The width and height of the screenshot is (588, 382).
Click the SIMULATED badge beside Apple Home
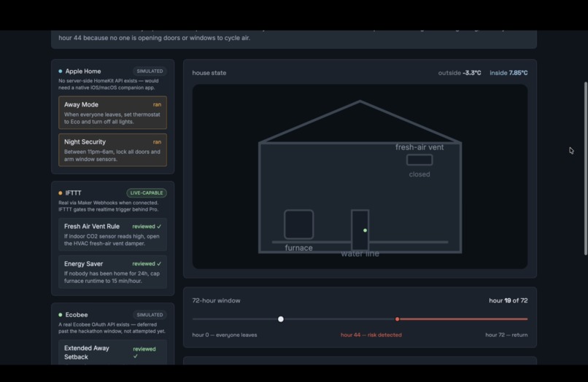(x=150, y=71)
